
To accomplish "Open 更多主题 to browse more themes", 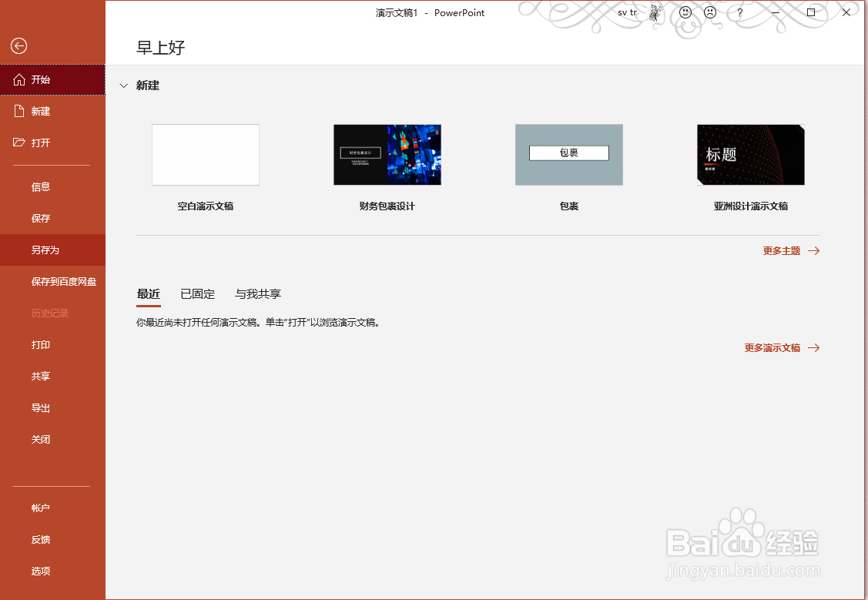I will 783,250.
